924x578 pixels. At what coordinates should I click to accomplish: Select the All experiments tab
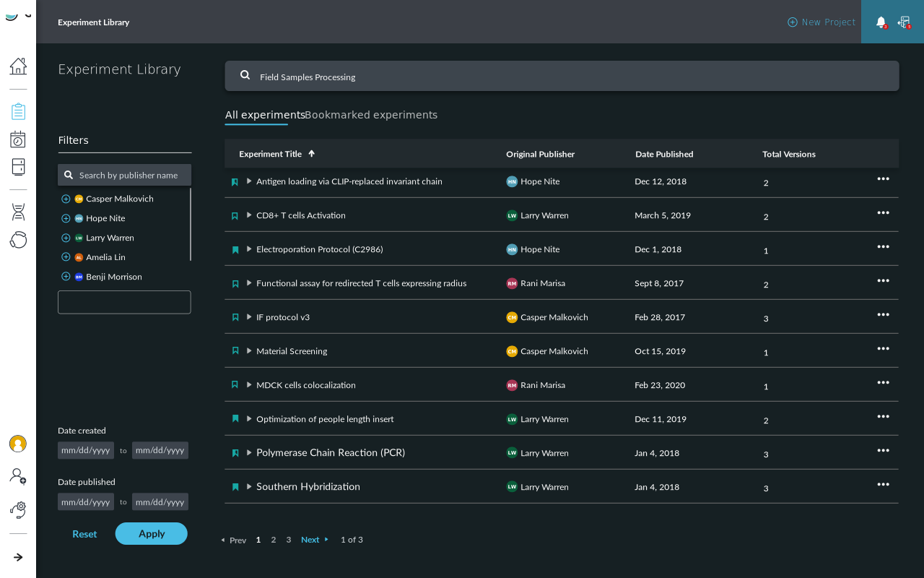[265, 115]
